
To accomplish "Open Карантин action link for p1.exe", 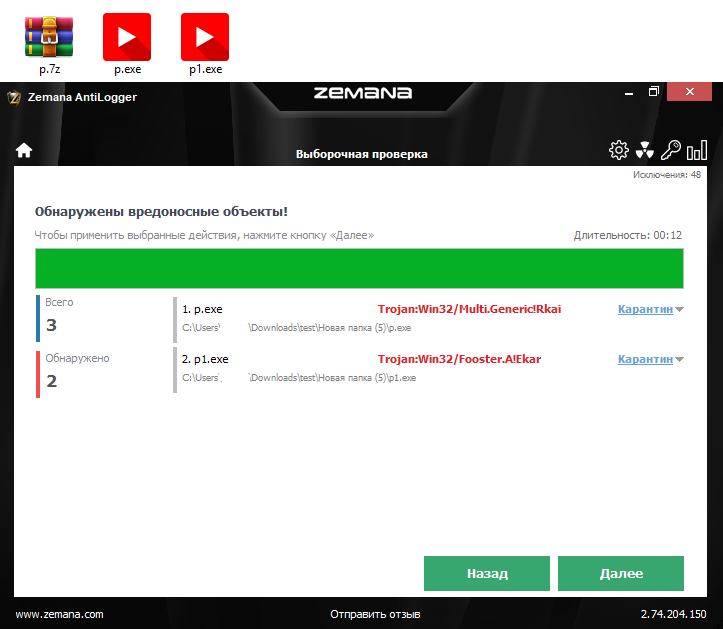I will pos(645,359).
